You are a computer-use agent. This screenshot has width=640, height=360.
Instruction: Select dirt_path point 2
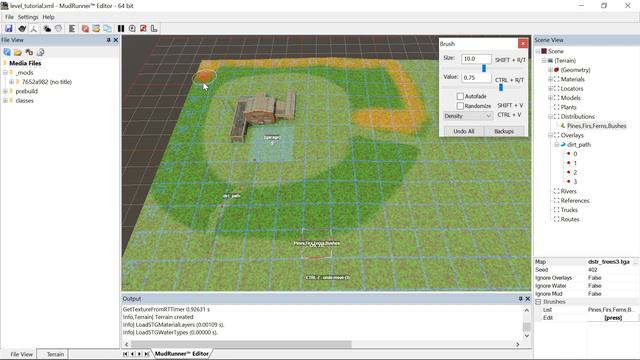[575, 173]
